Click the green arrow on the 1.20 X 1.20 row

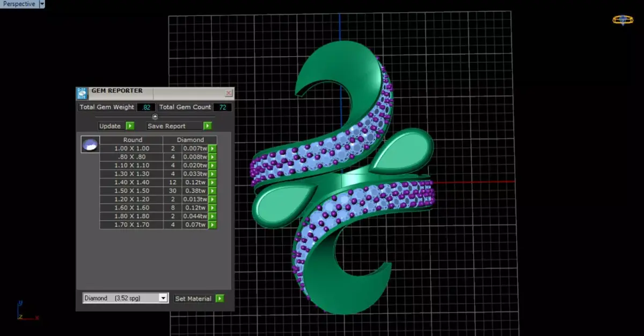pyautogui.click(x=213, y=199)
